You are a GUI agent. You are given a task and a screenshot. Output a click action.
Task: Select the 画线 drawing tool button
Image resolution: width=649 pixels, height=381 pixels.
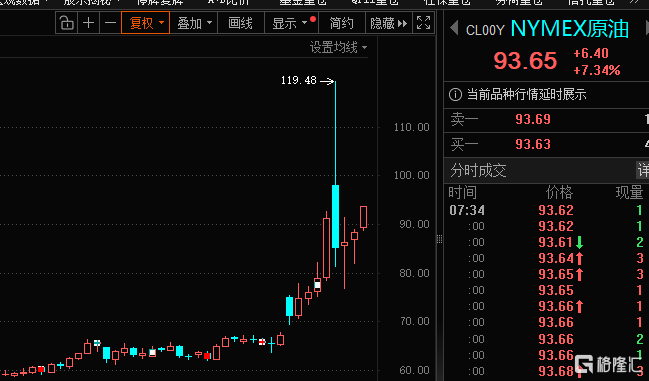[240, 23]
